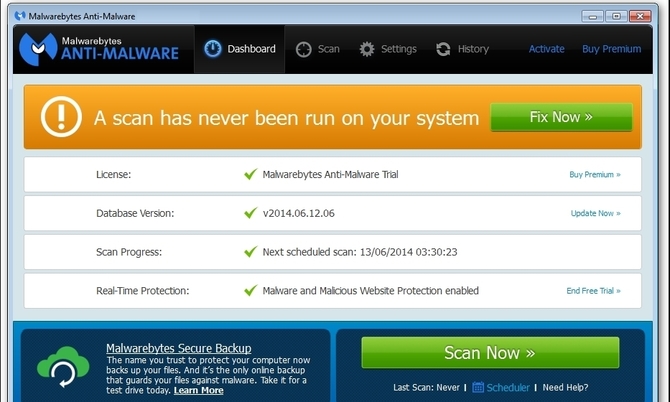The width and height of the screenshot is (670, 402).
Task: Click the Next scheduled scan date text
Action: click(x=360, y=252)
